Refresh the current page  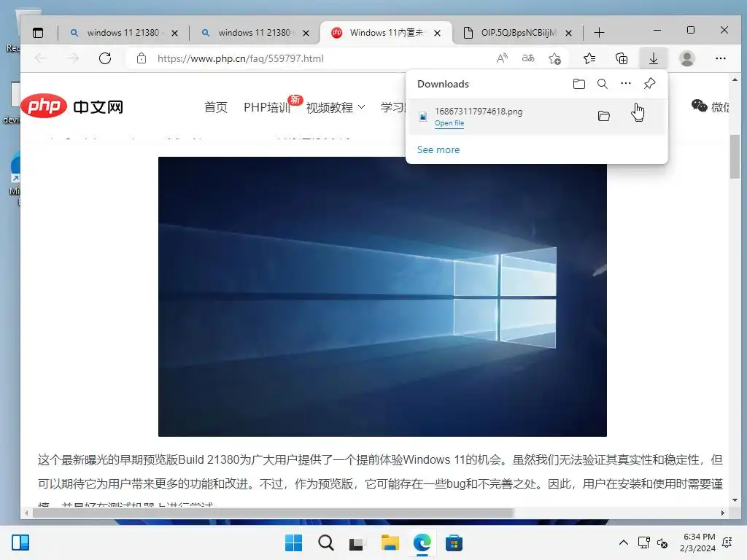[x=105, y=58]
